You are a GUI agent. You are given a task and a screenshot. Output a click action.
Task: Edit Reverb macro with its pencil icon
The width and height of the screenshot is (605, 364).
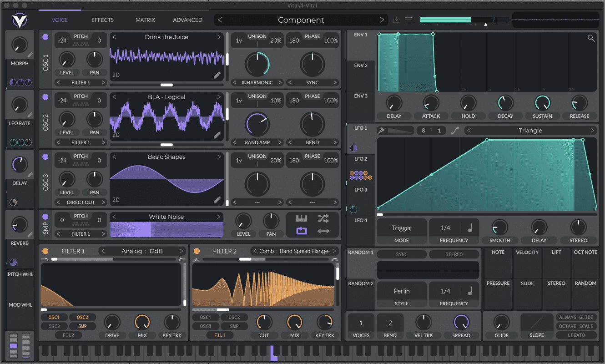[x=30, y=235]
